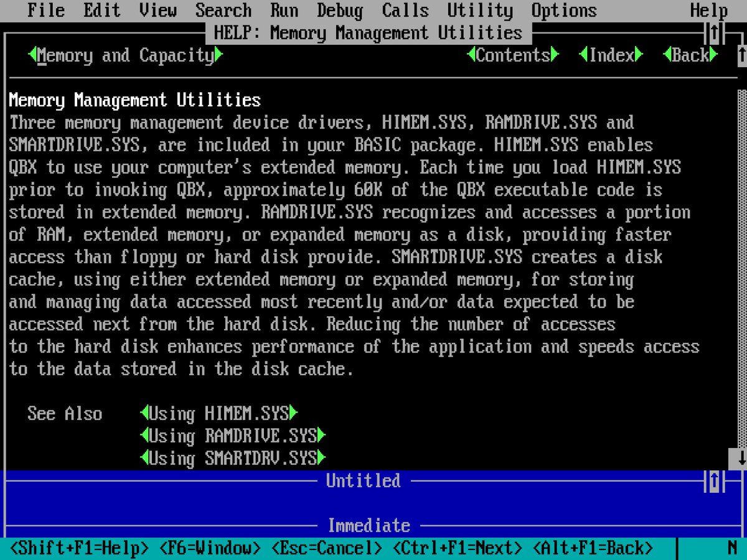Open the Search menu
This screenshot has height=560, width=747.
[x=223, y=11]
